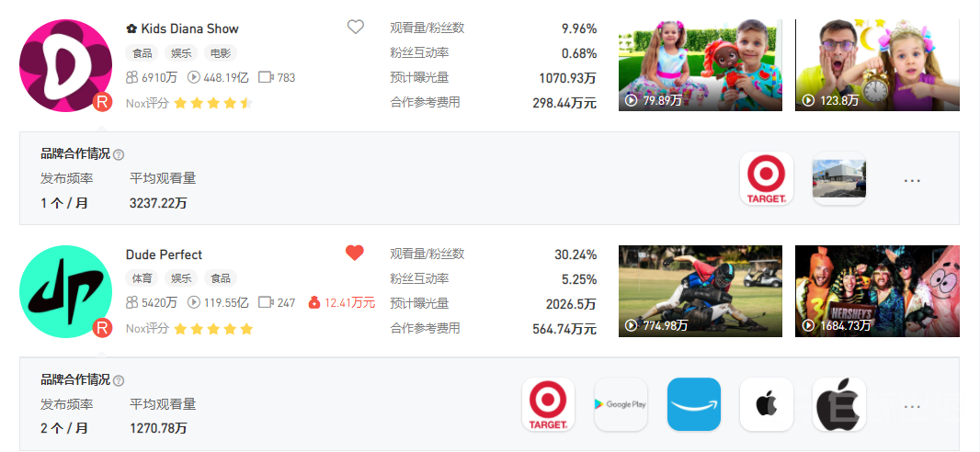Show help for Dude Perfect brand cooperation

pos(119,380)
